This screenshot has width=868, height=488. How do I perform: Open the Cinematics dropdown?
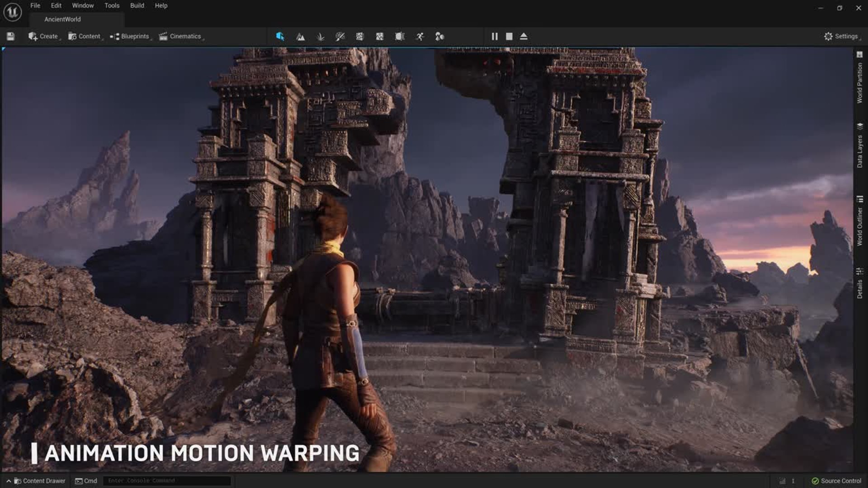pos(181,36)
